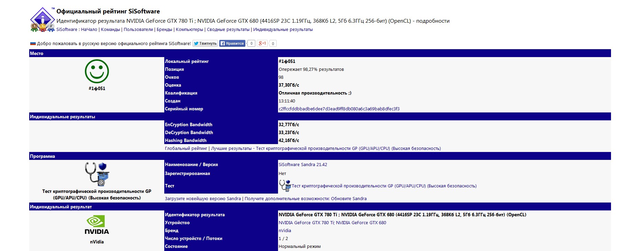Click small stethoscope icon beside test link

(285, 186)
